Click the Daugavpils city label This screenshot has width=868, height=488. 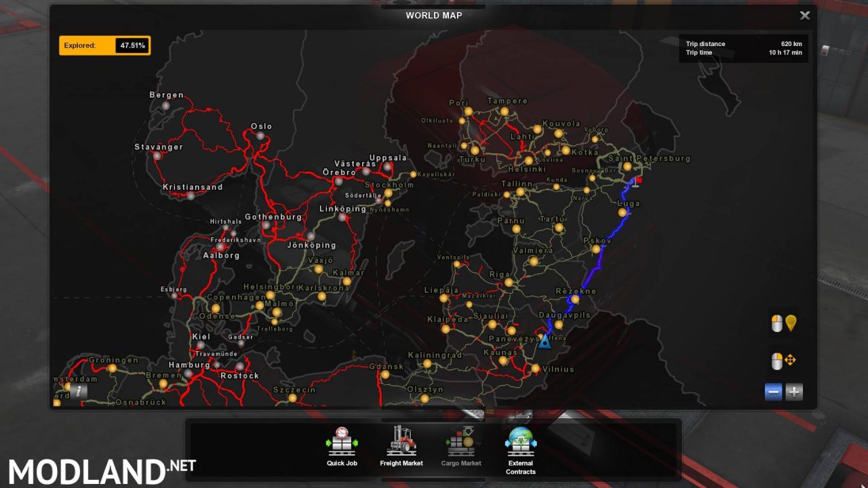coord(565,315)
